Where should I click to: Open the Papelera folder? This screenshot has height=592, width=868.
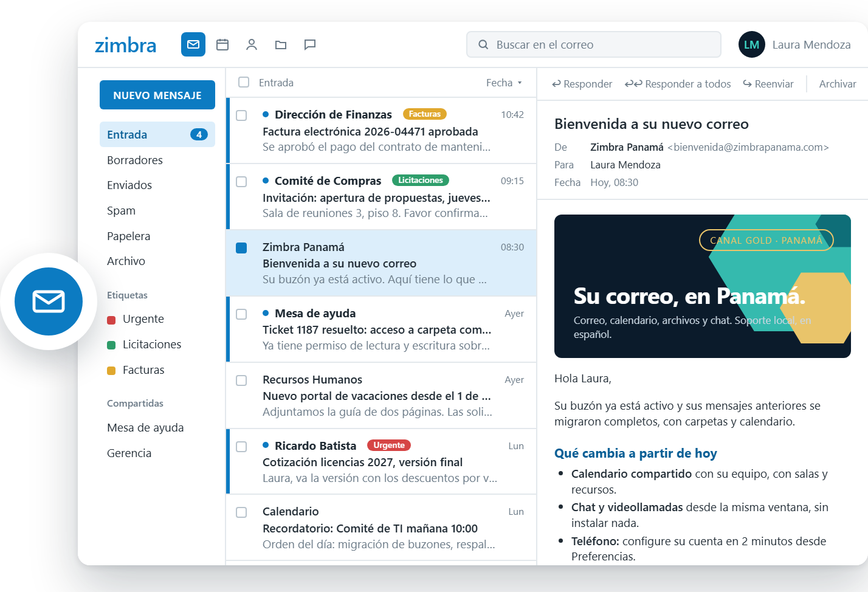[x=157, y=236]
